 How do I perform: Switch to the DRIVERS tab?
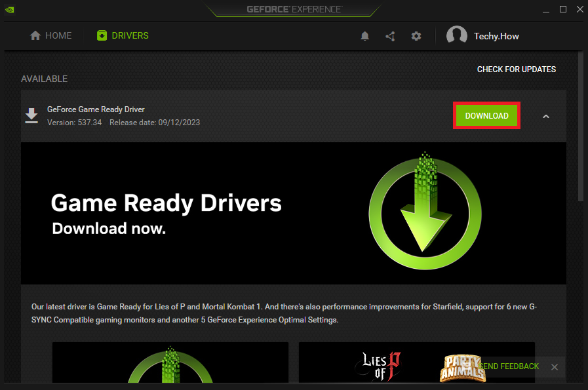(123, 35)
